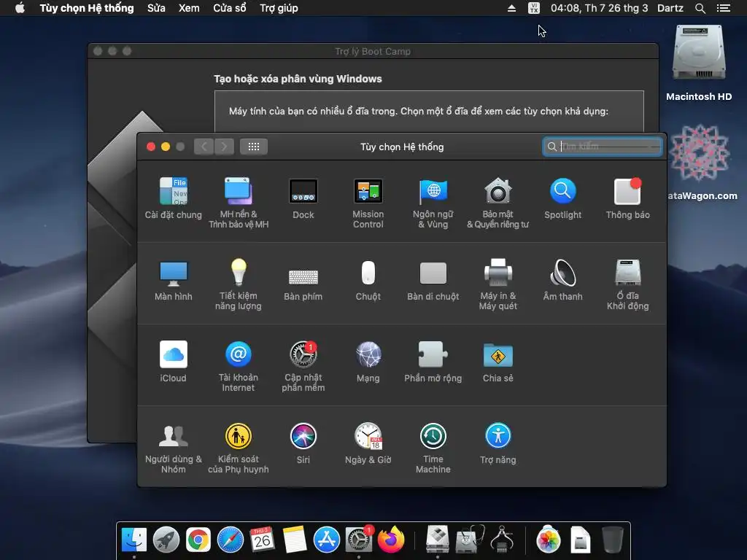Viewport: 747px width, 560px height.
Task: Open Chia sẻ sharing settings
Action: click(x=498, y=362)
